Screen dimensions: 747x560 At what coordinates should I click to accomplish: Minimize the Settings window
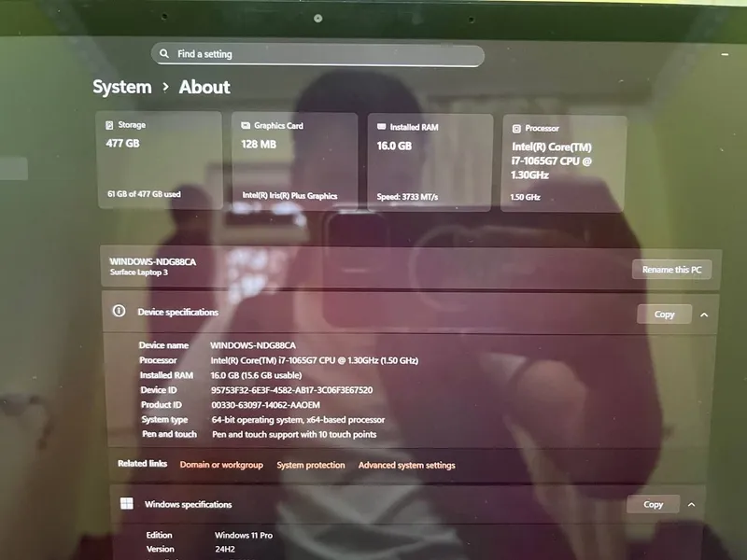725,54
